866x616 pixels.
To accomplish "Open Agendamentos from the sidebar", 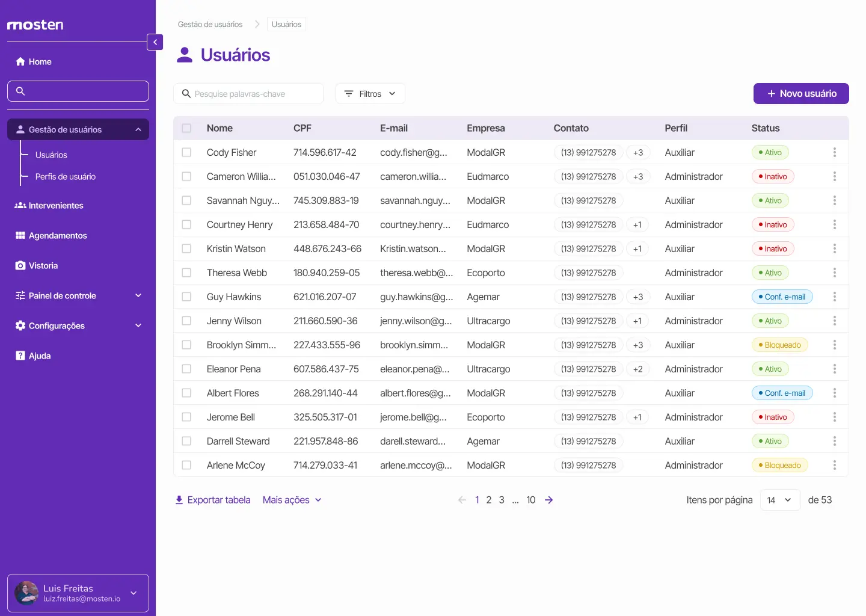I will point(57,236).
